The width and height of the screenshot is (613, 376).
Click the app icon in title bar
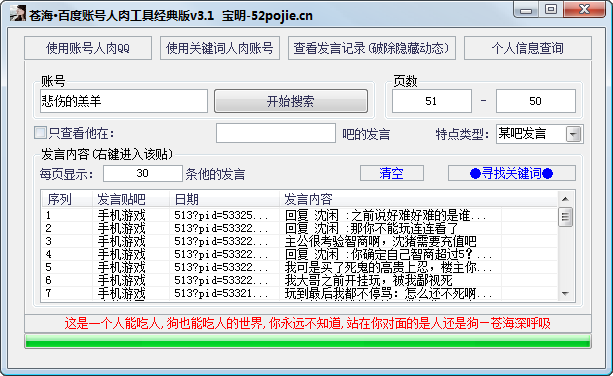(x=18, y=14)
